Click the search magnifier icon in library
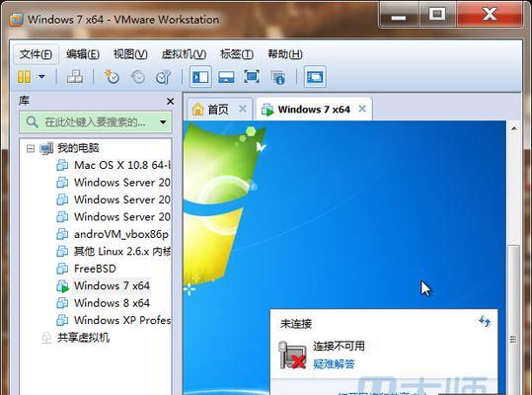Image resolution: width=532 pixels, height=395 pixels. tap(32, 121)
